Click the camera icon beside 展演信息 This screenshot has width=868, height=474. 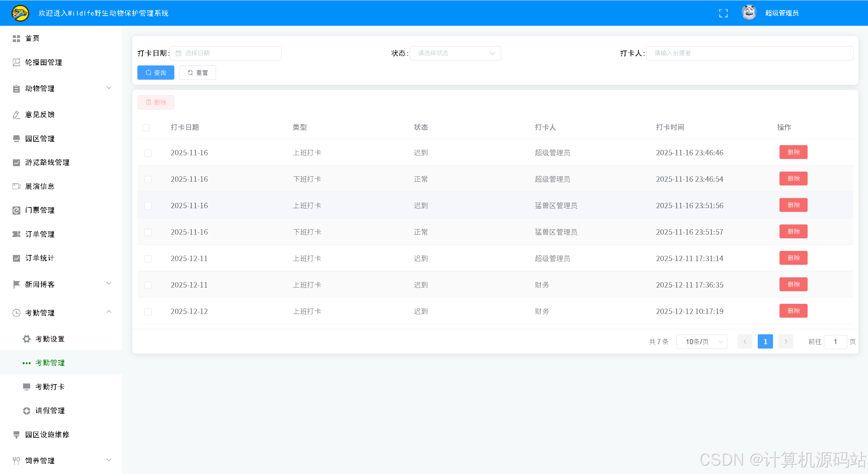point(16,186)
